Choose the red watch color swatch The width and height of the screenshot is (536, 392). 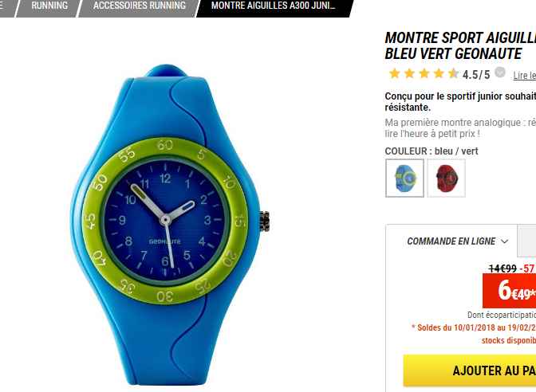click(x=446, y=178)
